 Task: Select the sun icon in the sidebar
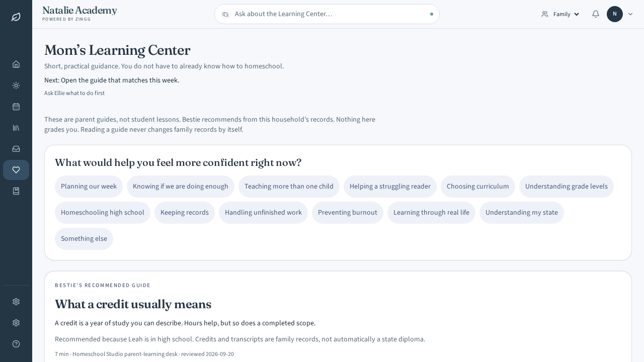pos(16,85)
